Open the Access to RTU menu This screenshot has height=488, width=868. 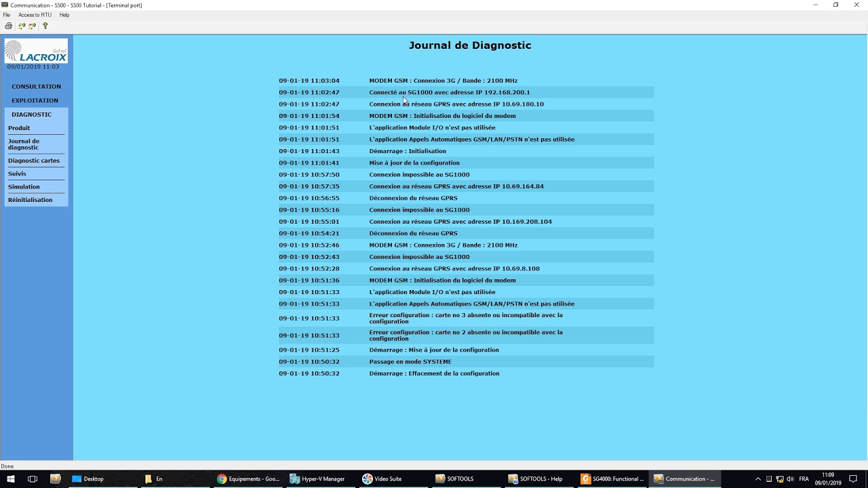point(35,15)
